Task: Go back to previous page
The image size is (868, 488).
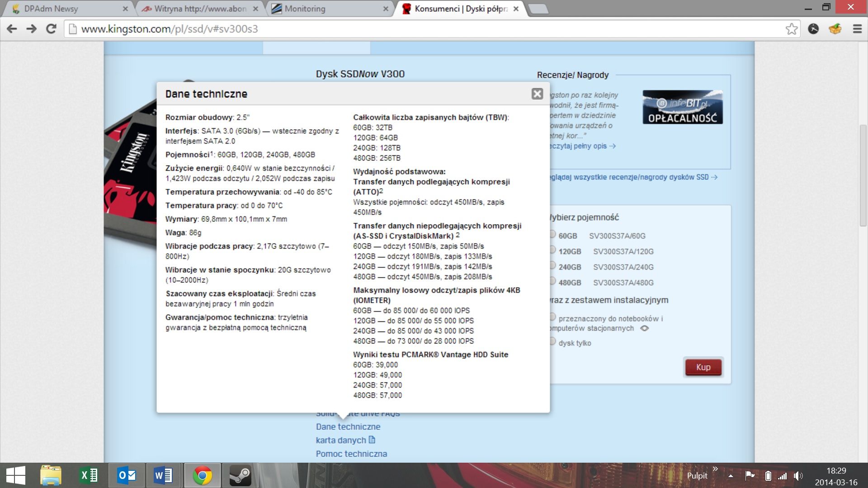Action: pyautogui.click(x=12, y=29)
